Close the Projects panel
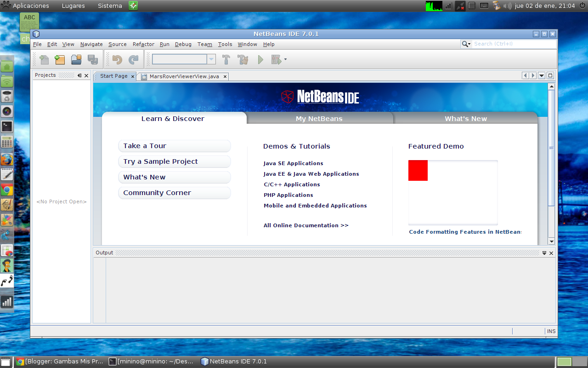 point(86,75)
